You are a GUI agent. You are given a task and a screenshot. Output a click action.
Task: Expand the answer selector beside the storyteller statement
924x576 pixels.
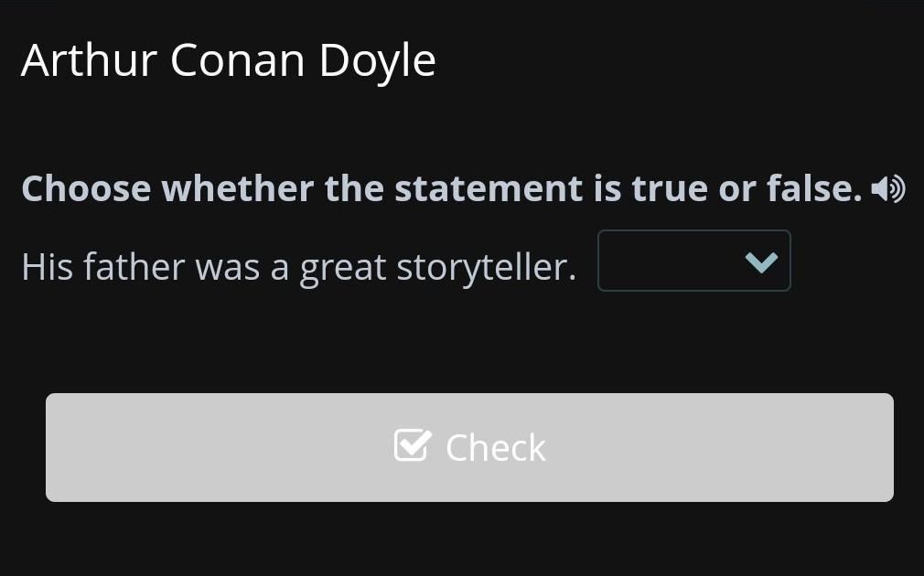[x=693, y=261]
